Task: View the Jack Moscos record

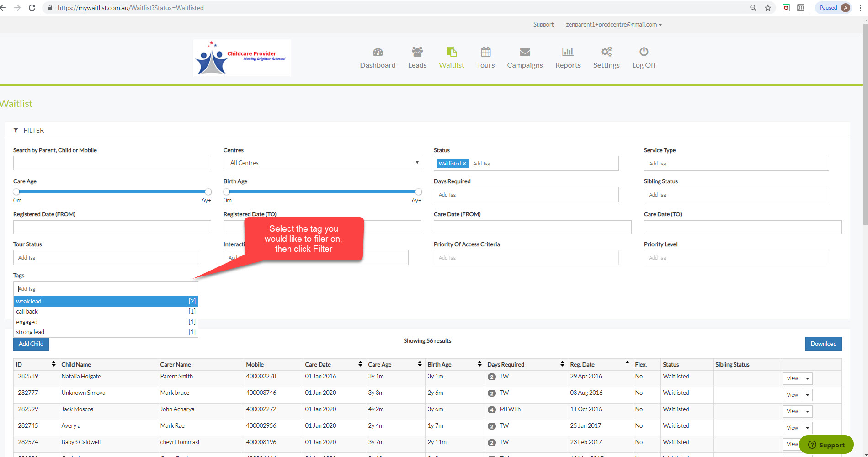Action: tap(792, 411)
